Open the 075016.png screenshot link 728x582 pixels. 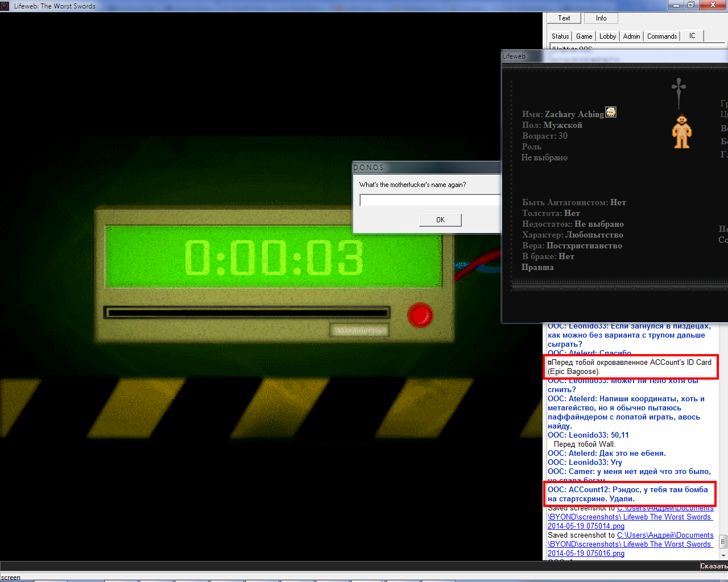(630, 544)
